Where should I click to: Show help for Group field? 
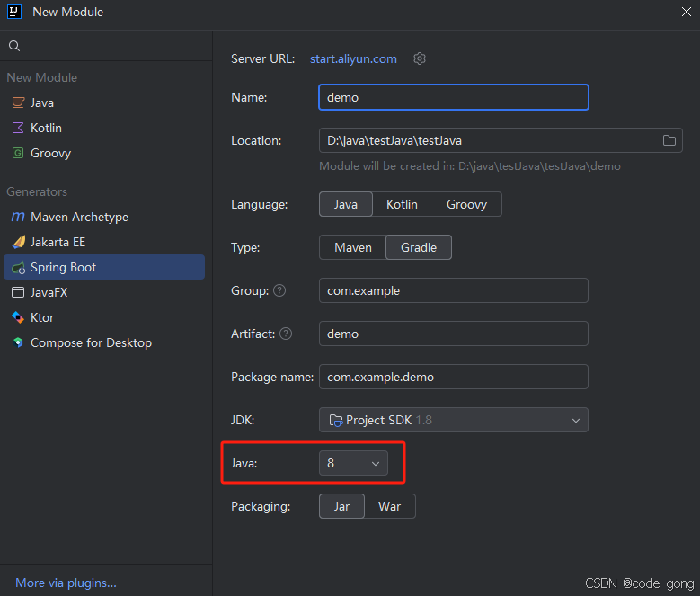279,290
